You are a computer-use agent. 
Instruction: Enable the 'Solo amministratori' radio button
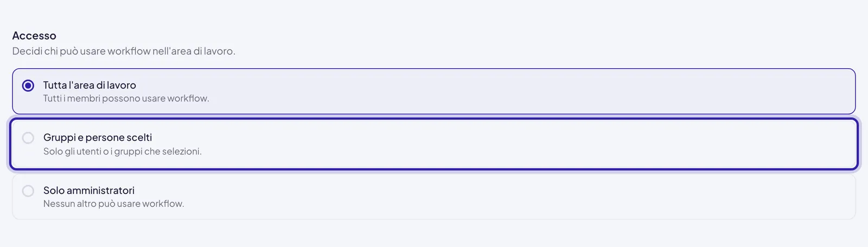coord(28,191)
